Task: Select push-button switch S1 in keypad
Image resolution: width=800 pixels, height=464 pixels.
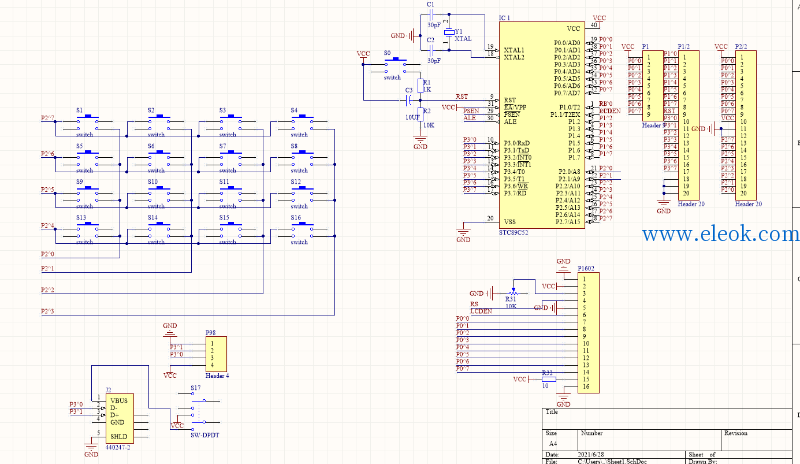Action: [x=88, y=121]
